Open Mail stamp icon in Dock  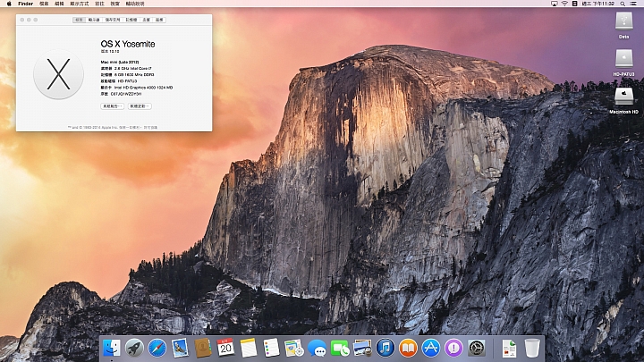click(x=180, y=348)
